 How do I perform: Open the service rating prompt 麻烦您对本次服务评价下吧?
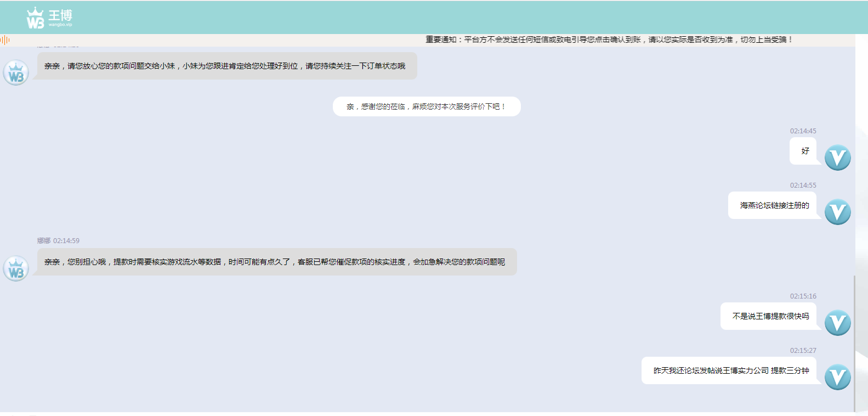(426, 106)
